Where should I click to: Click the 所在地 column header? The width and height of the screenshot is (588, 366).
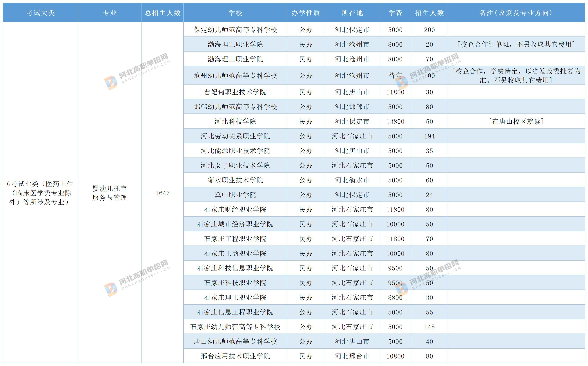[352, 13]
